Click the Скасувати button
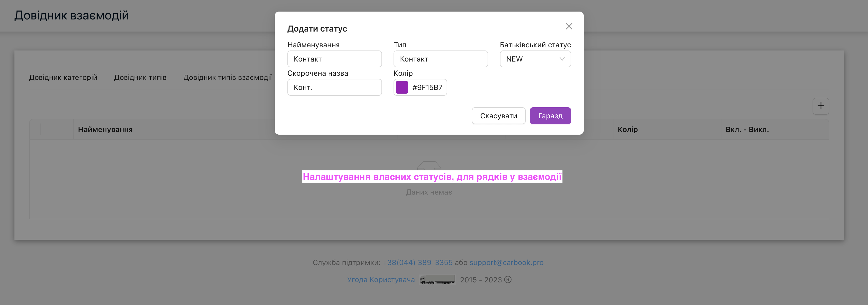This screenshot has width=868, height=305. [x=498, y=116]
